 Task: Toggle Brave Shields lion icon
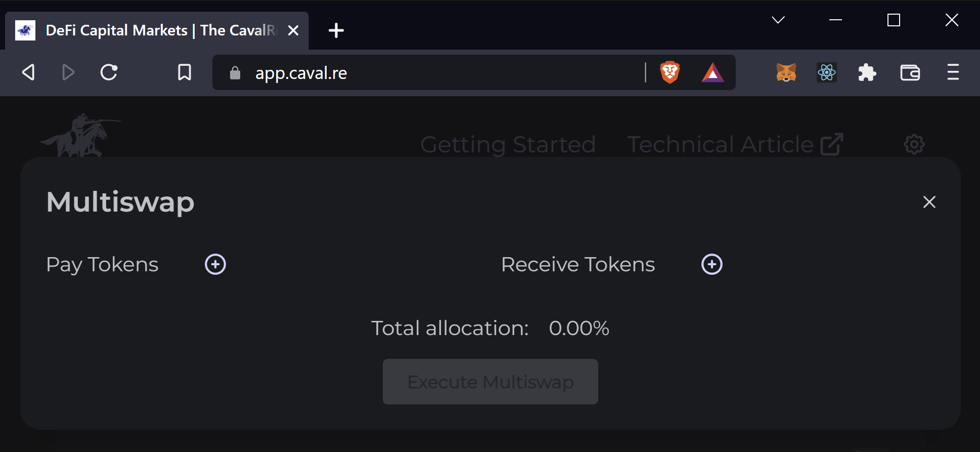[x=670, y=72]
